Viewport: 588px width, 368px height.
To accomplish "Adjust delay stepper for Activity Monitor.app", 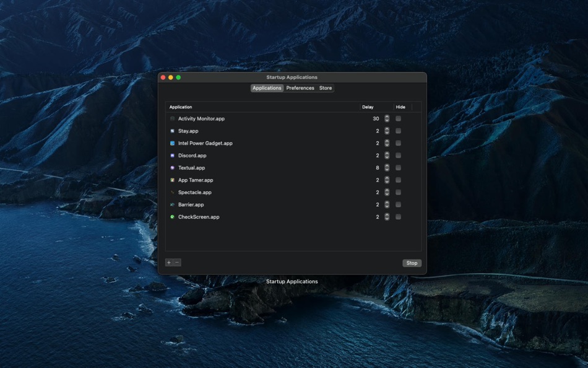I will (387, 119).
